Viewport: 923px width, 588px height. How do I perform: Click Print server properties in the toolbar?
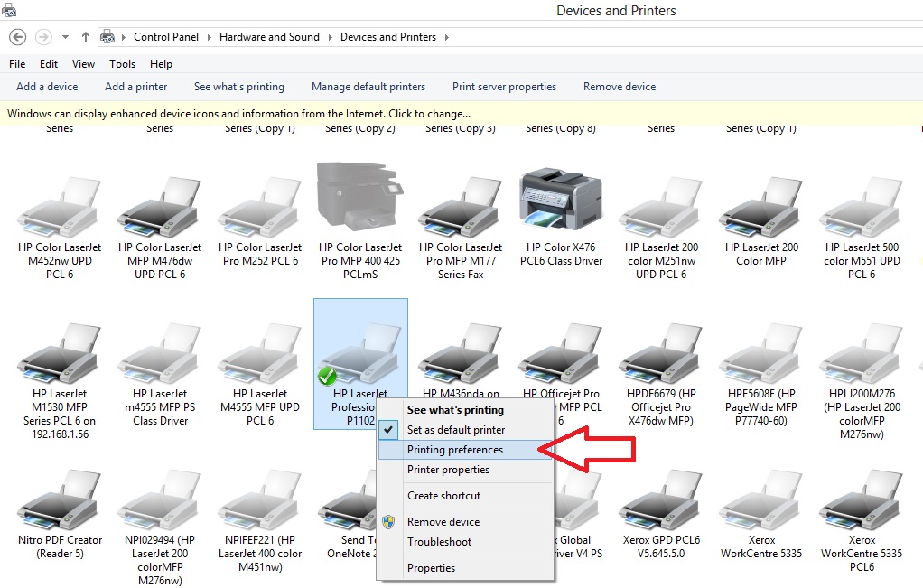505,87
